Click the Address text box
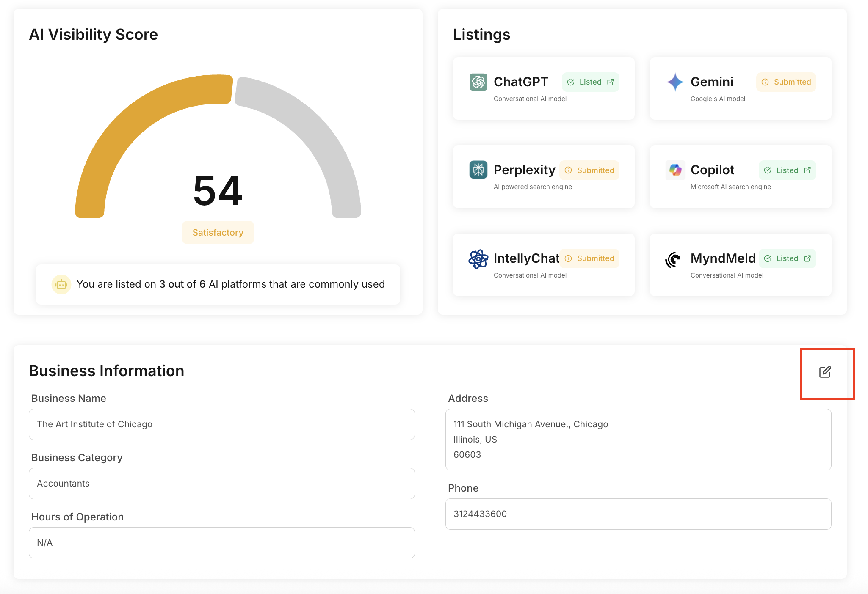The image size is (868, 594). [638, 439]
